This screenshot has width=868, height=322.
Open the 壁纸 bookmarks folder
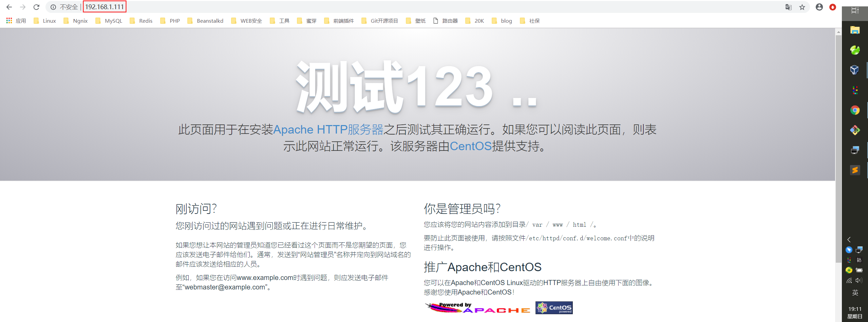416,21
